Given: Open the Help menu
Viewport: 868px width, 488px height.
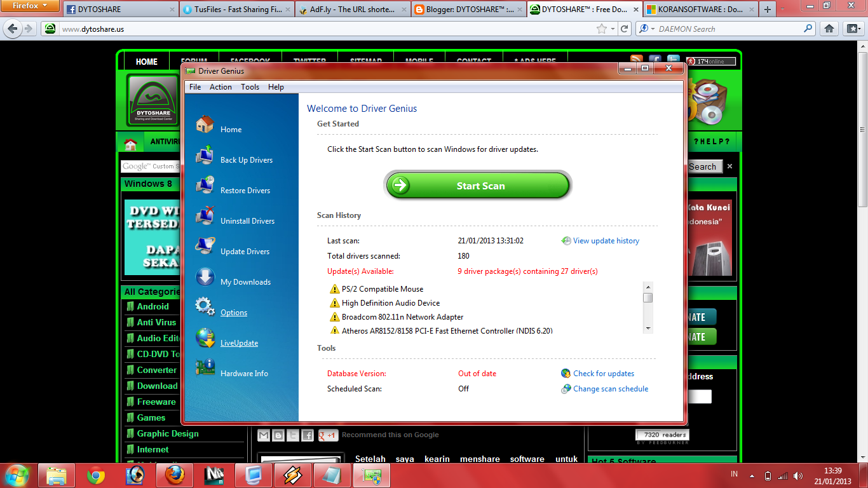Looking at the screenshot, I should (276, 87).
